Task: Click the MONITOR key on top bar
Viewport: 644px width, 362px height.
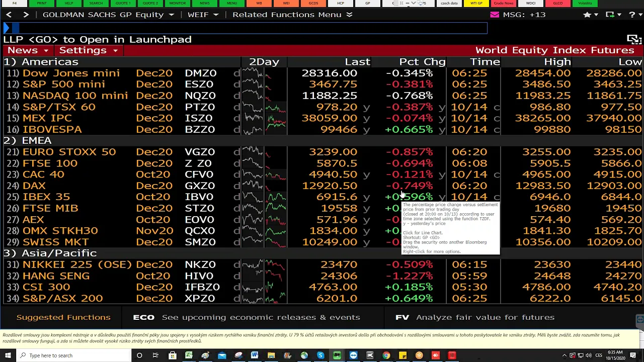Action: click(178, 3)
